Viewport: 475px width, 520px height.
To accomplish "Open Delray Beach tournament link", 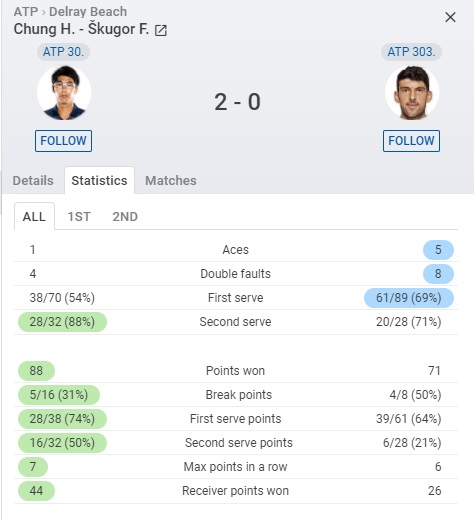I will (x=88, y=12).
